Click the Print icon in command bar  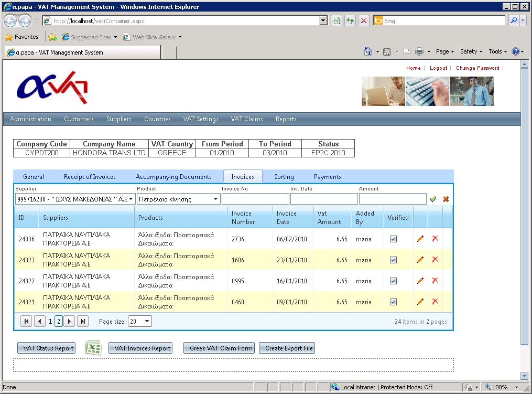pyautogui.click(x=419, y=51)
